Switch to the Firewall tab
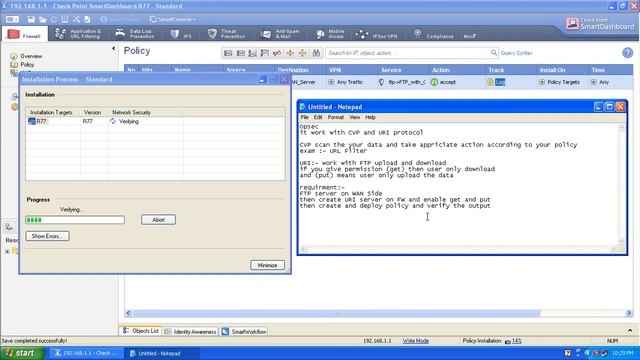 pos(24,34)
